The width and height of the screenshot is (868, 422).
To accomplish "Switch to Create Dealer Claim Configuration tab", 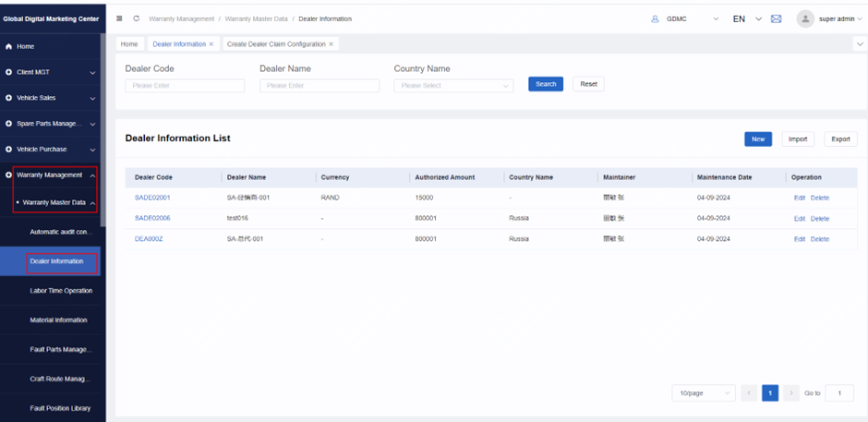I will click(276, 44).
